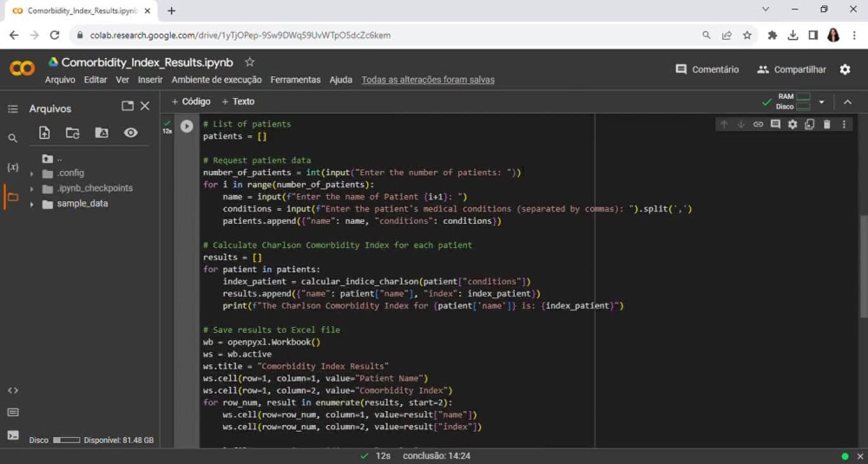This screenshot has width=868, height=464.
Task: Move the cell up
Action: [724, 124]
